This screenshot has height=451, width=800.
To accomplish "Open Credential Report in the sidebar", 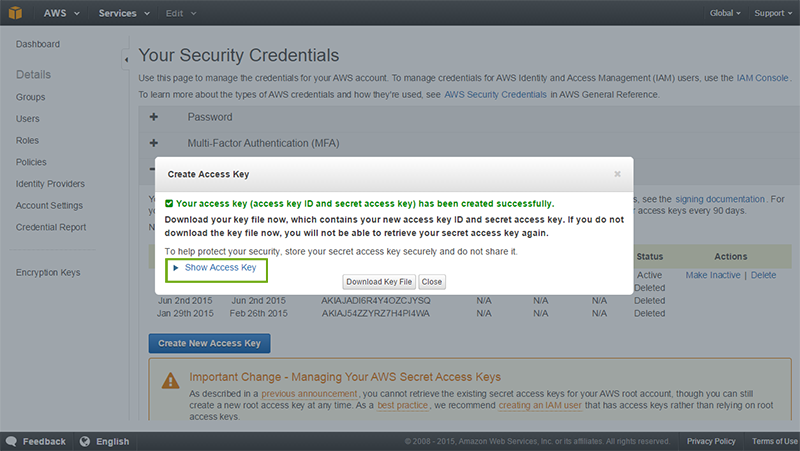I will click(x=50, y=227).
